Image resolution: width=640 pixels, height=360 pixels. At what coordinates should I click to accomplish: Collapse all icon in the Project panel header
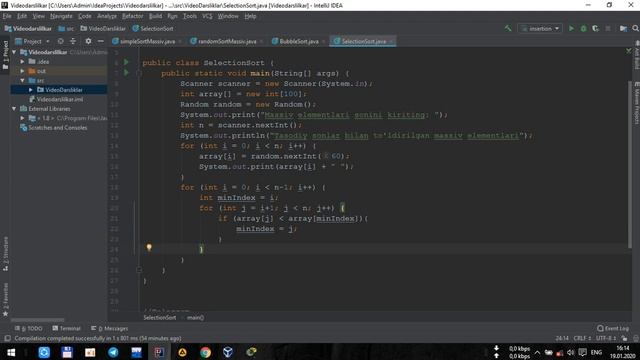(73, 41)
